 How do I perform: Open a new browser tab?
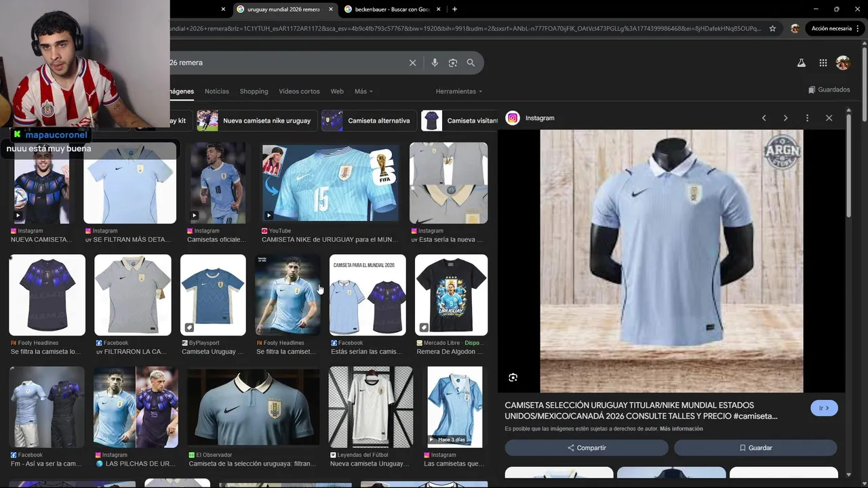coord(454,9)
